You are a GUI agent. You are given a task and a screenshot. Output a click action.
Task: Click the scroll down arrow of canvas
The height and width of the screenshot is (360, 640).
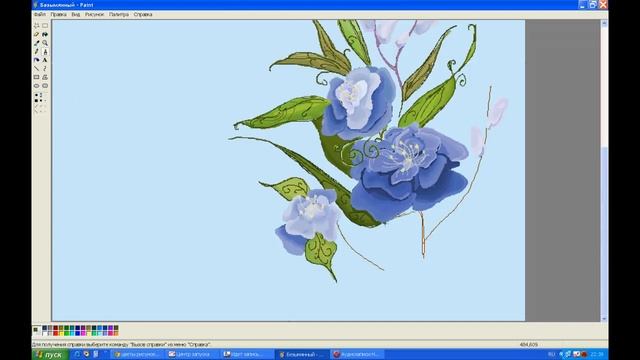click(x=604, y=318)
